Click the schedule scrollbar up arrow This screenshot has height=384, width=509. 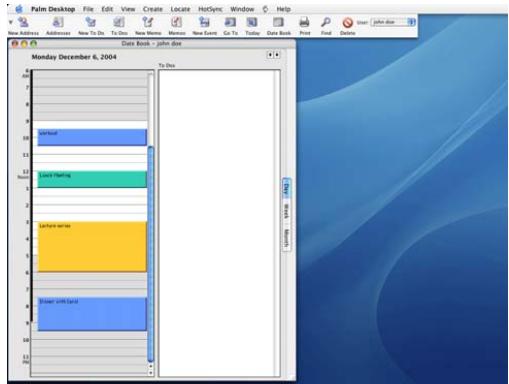coord(151,367)
